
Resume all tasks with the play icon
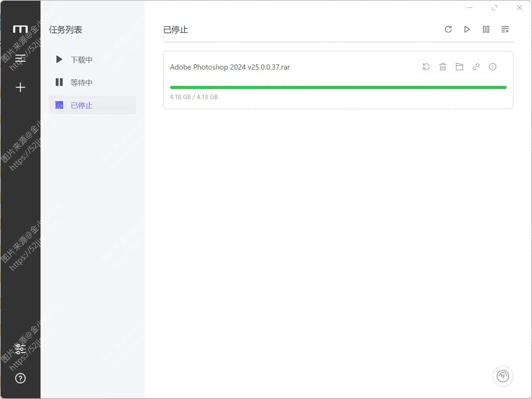click(x=467, y=29)
